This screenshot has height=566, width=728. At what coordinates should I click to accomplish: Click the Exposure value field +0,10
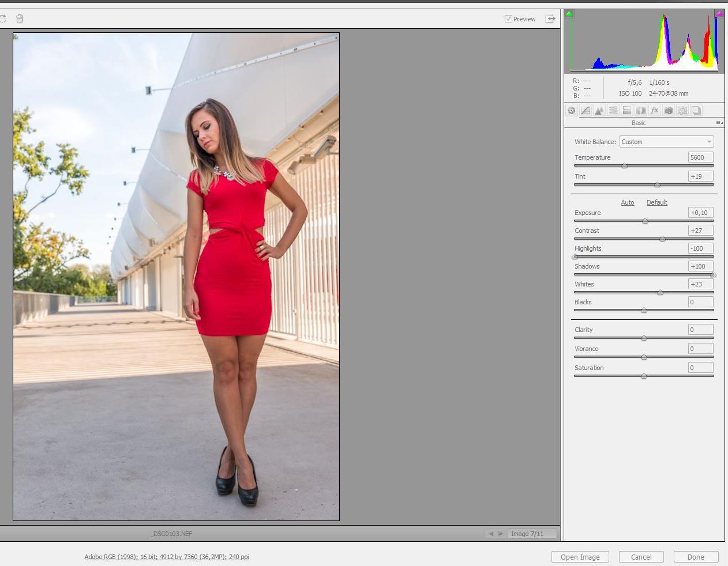700,213
